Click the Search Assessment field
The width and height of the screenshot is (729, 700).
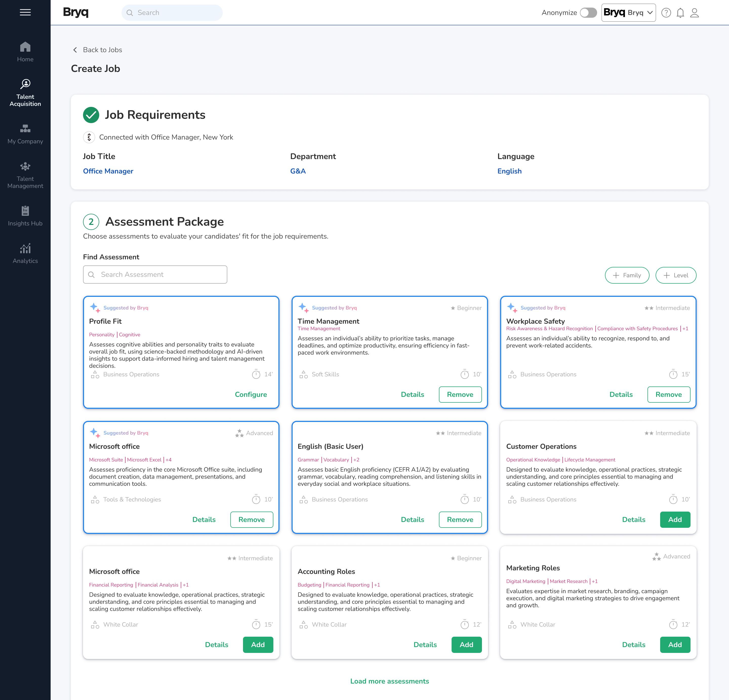(x=155, y=274)
